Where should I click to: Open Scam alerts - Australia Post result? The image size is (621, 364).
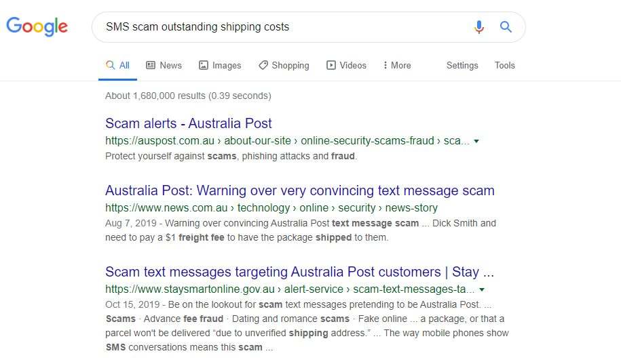point(189,123)
